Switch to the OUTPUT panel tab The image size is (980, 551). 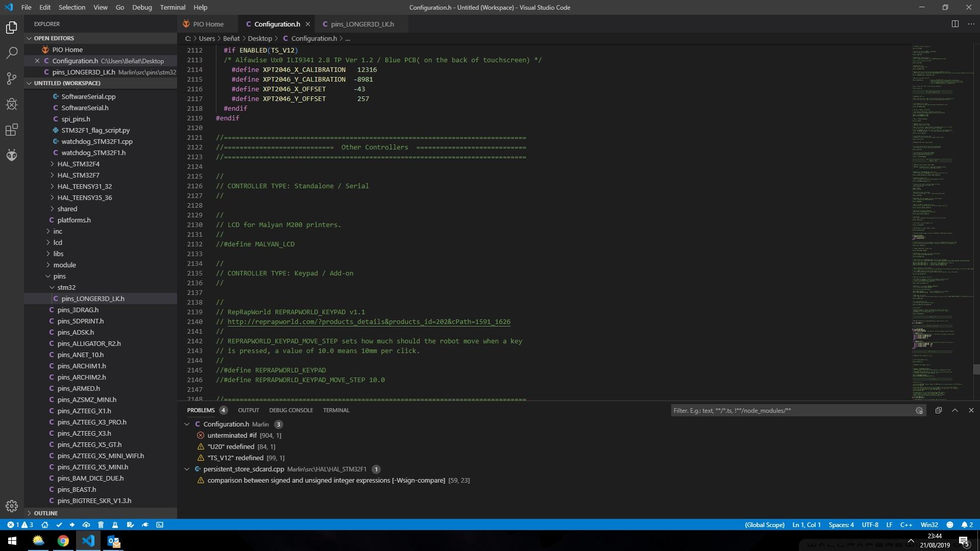(248, 410)
